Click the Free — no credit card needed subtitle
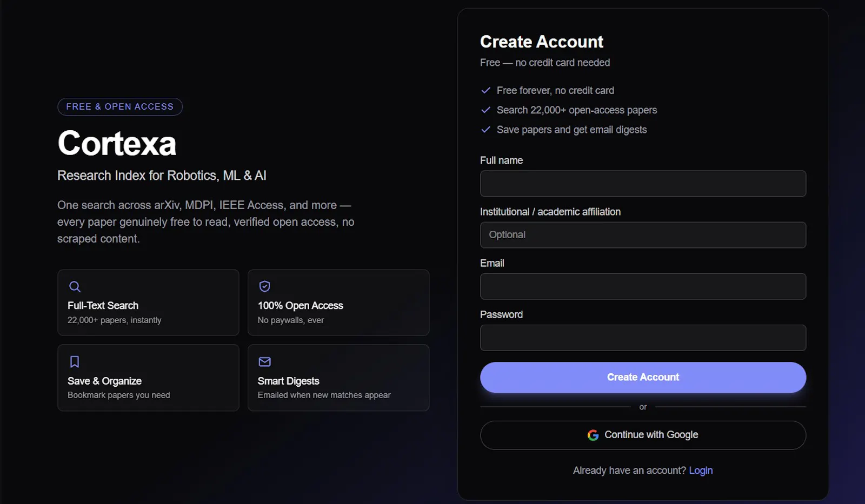 click(545, 63)
